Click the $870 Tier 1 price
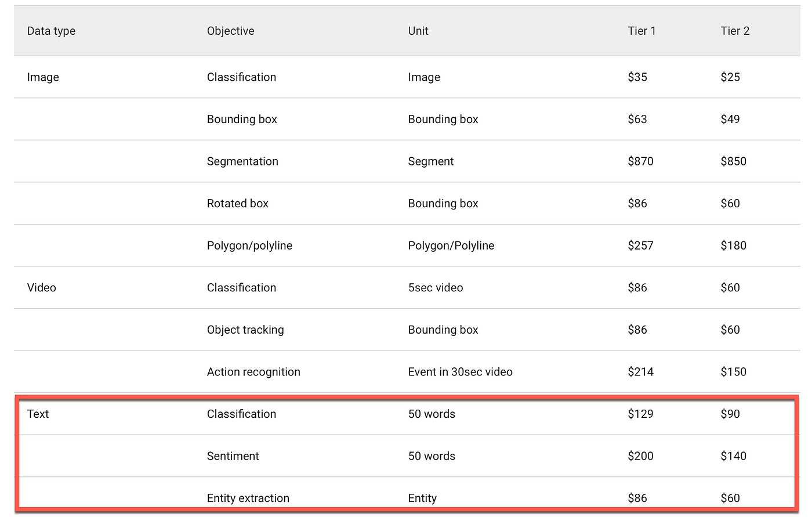The image size is (812, 517). 640,161
